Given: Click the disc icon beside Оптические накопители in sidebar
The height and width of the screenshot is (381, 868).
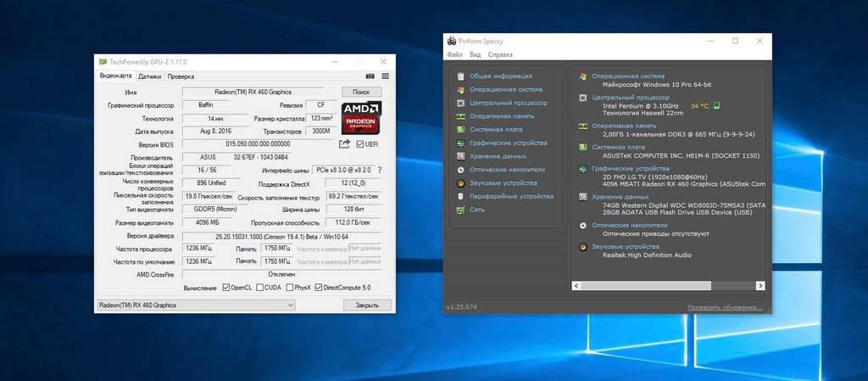Looking at the screenshot, I should (x=460, y=170).
